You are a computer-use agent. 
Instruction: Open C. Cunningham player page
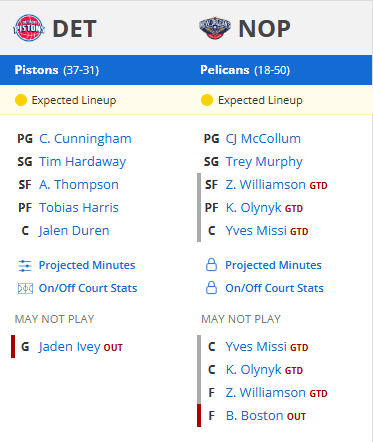[85, 139]
